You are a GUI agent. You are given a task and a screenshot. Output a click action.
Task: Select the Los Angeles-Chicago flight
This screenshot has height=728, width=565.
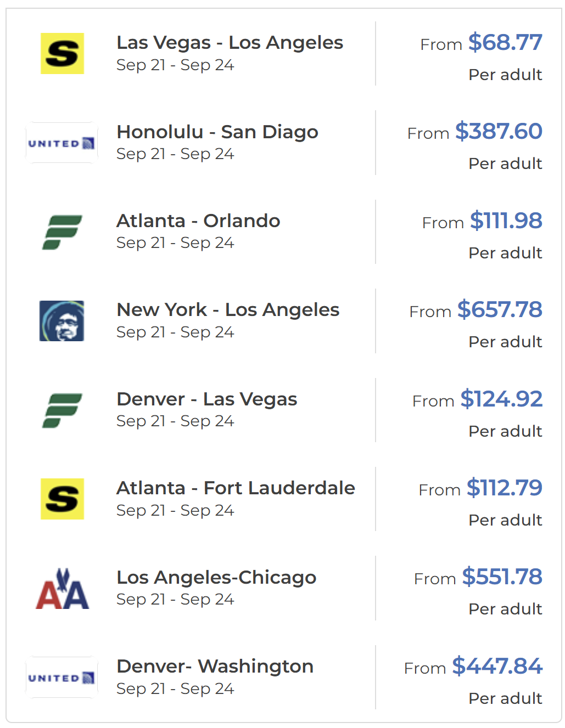point(216,578)
